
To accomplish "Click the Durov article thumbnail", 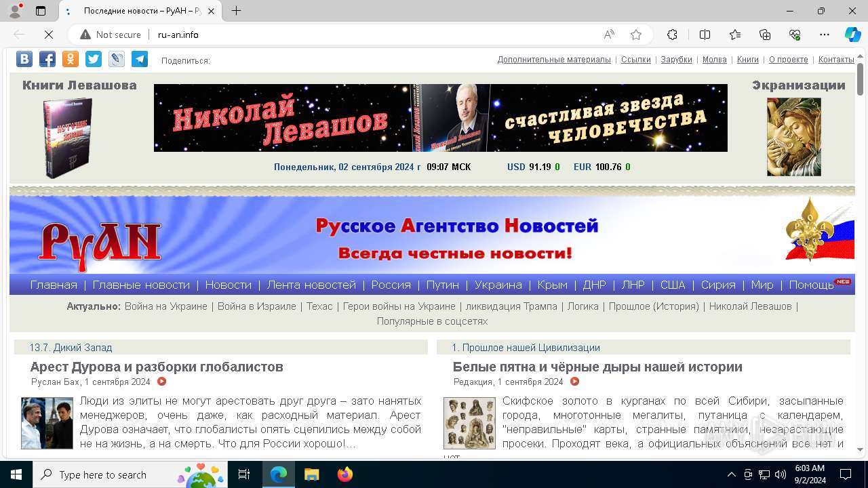I will click(47, 424).
